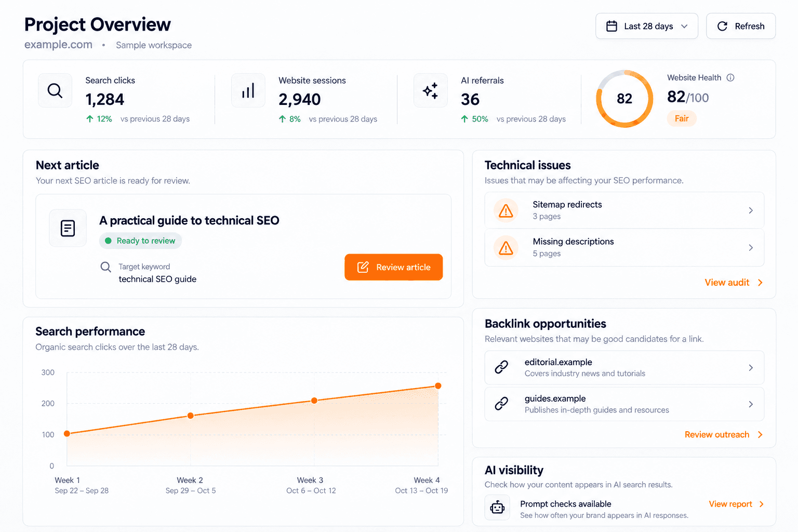Click the AI referrals green up arrow
The width and height of the screenshot is (798, 532).
[464, 119]
